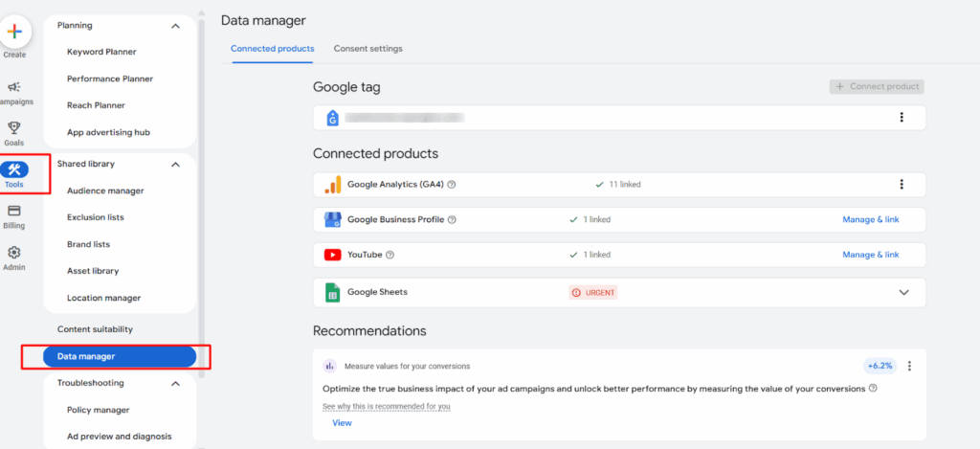The width and height of the screenshot is (980, 449).
Task: Expand the Google Sheets row
Action: point(903,292)
